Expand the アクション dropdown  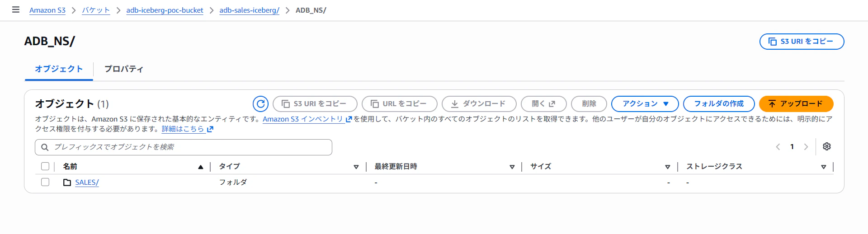645,104
